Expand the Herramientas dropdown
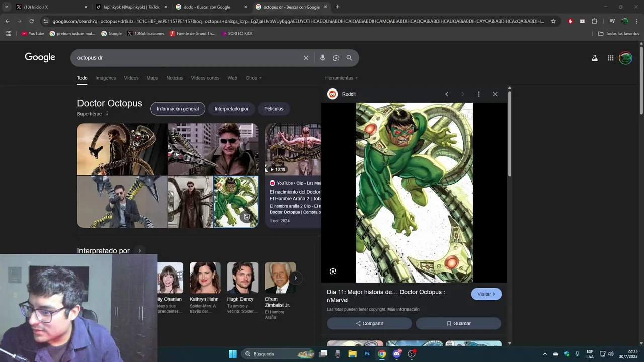Viewport: 644px width, 362px height. pos(341,78)
